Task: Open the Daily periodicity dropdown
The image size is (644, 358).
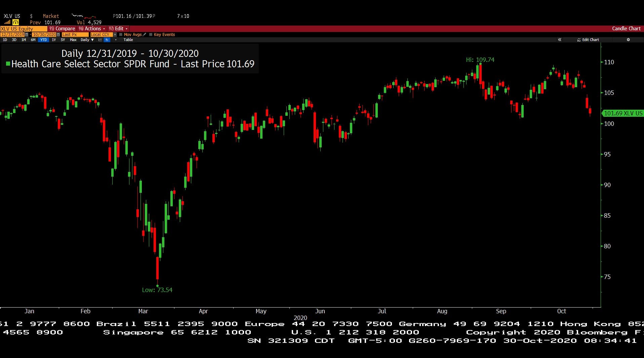Action: pos(87,40)
